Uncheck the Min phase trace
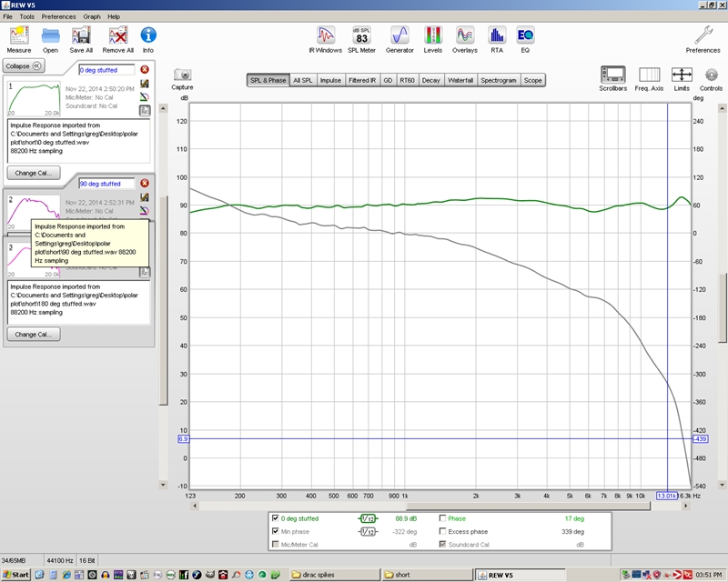This screenshot has width=728, height=582. [x=276, y=531]
